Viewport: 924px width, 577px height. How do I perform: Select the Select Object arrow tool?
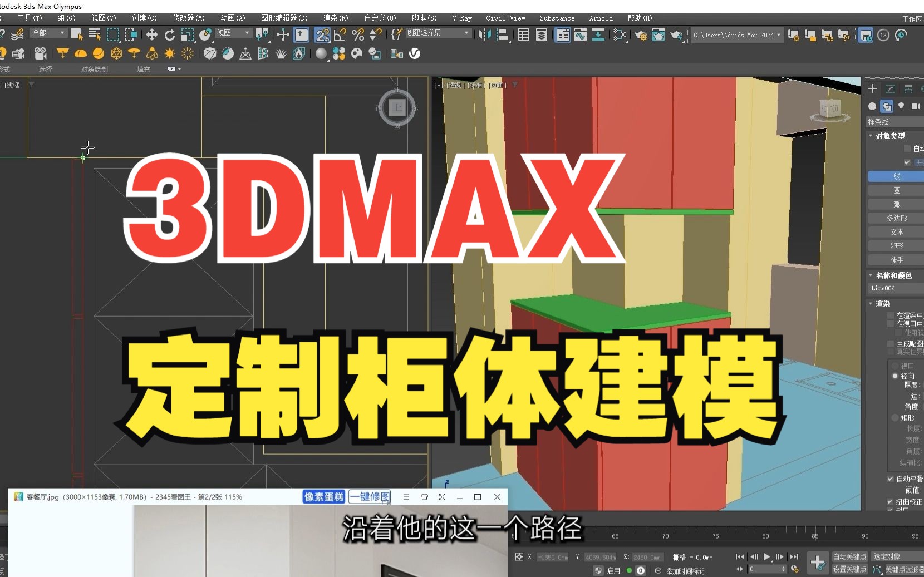pos(77,34)
